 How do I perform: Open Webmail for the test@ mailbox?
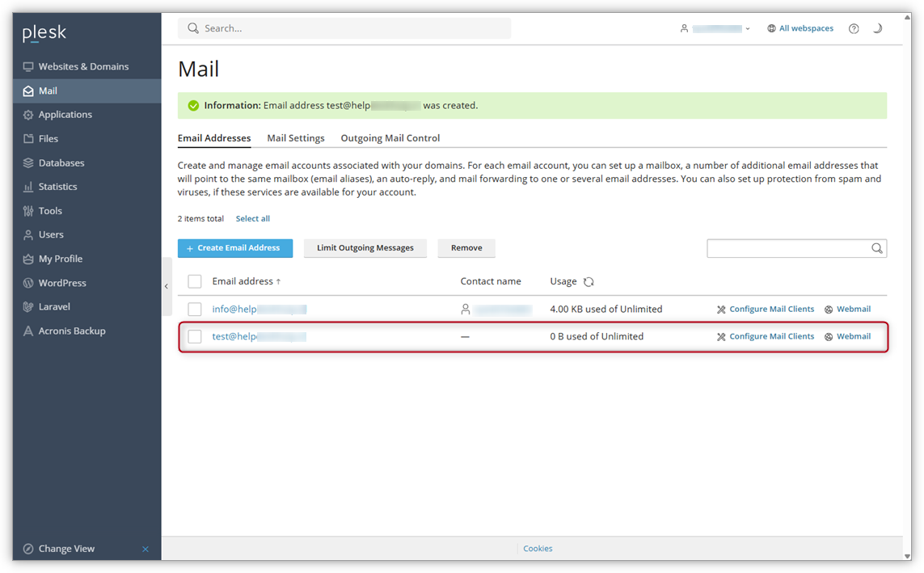pyautogui.click(x=854, y=336)
